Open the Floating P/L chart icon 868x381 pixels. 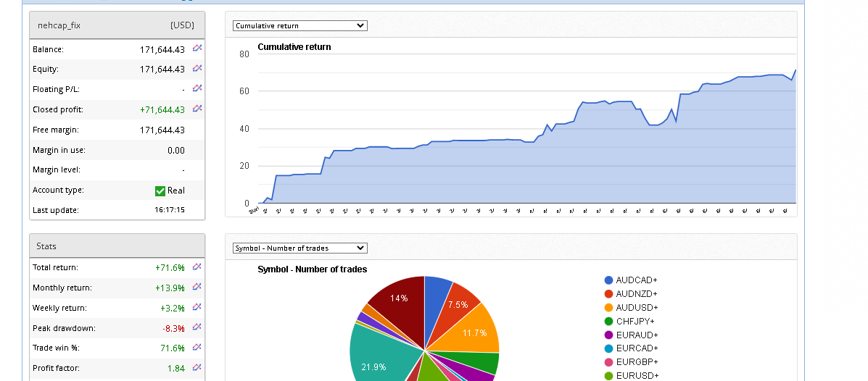coord(197,88)
